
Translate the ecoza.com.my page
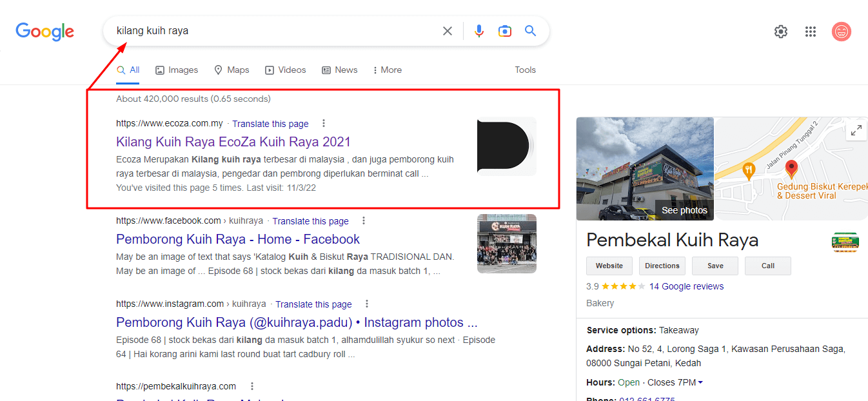270,124
